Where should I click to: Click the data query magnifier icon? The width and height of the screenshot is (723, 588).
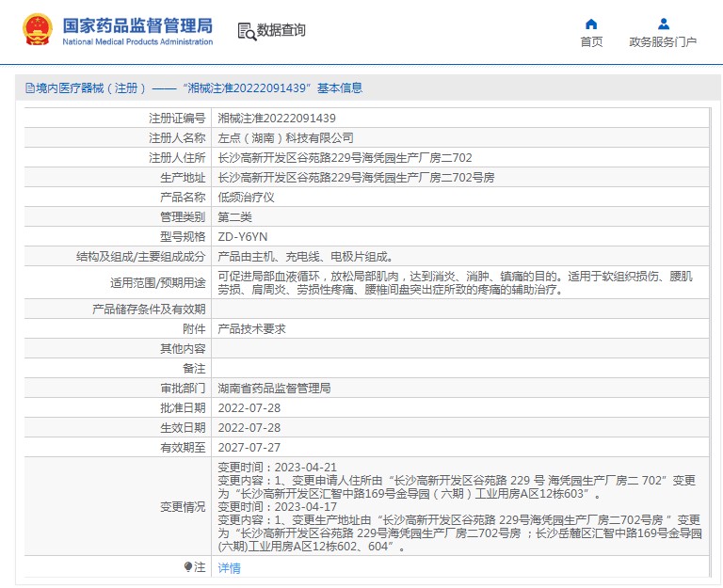pos(247,31)
